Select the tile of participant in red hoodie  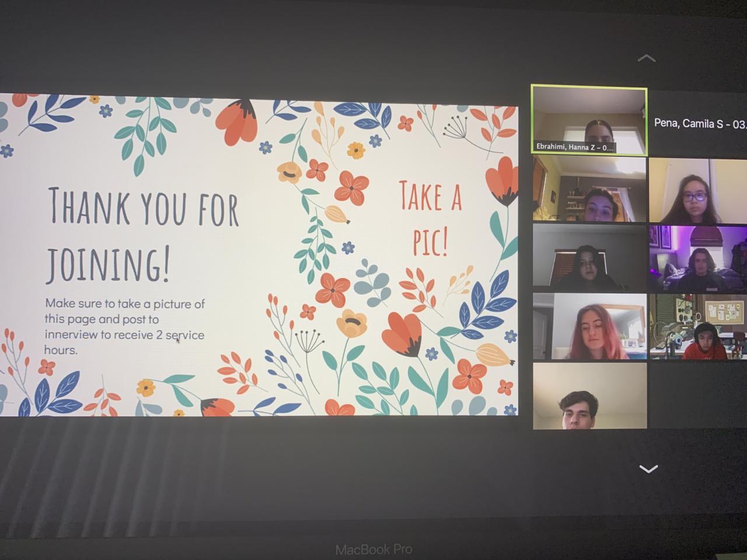tap(699, 327)
